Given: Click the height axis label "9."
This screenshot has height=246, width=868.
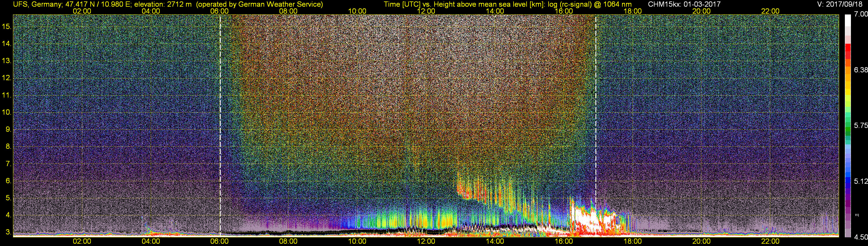Looking at the screenshot, I should 8,129.
